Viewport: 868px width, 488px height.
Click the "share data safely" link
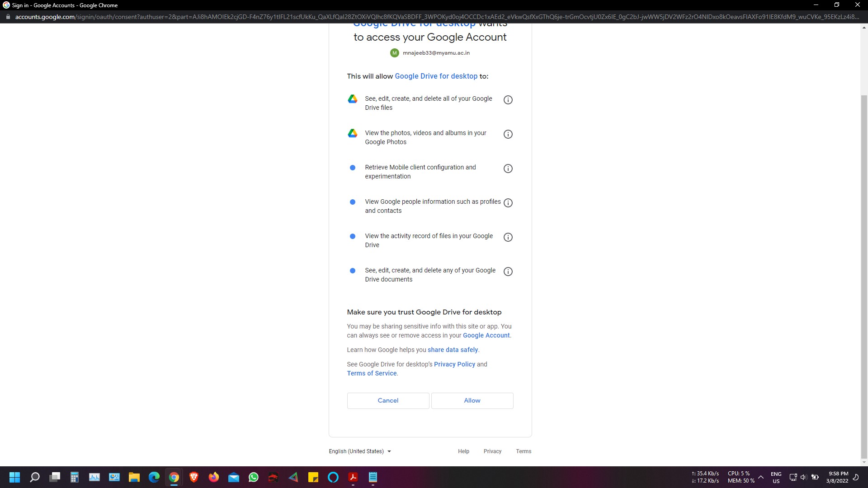(453, 349)
